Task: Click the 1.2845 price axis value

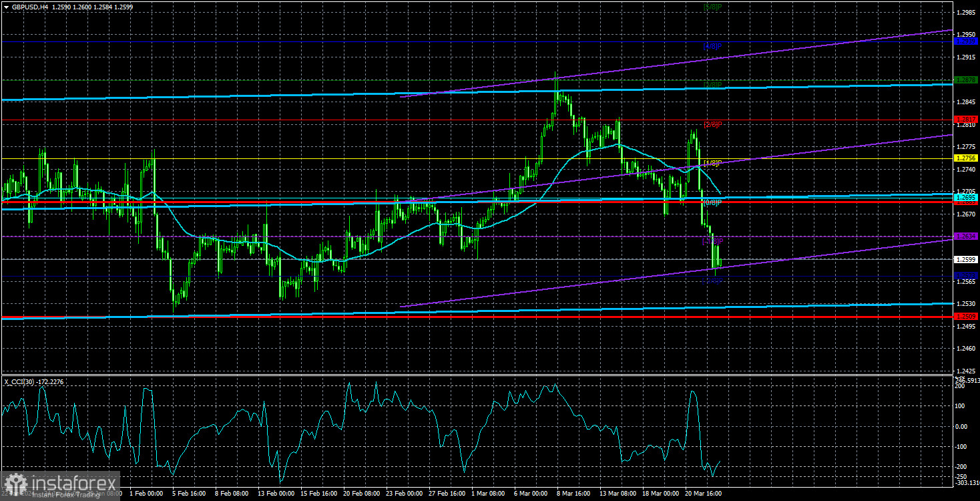Action: pyautogui.click(x=966, y=102)
